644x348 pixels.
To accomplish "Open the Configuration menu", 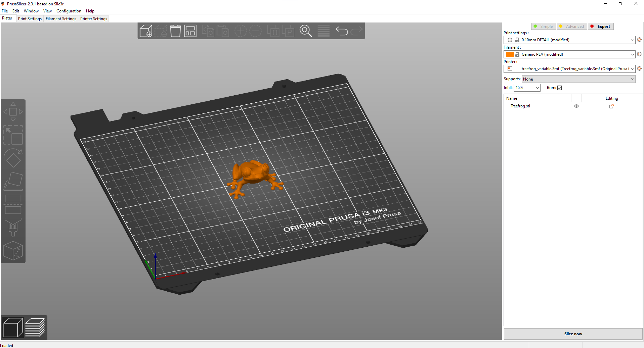I will (x=69, y=11).
